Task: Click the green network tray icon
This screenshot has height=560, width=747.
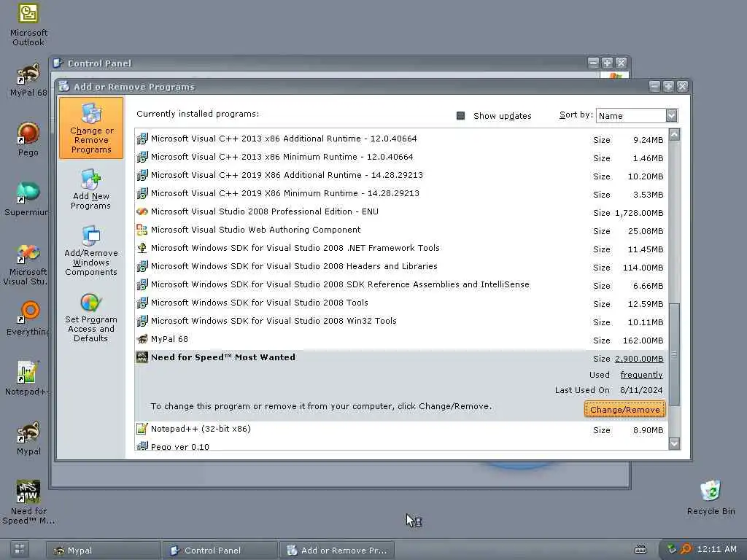Action: coord(672,549)
